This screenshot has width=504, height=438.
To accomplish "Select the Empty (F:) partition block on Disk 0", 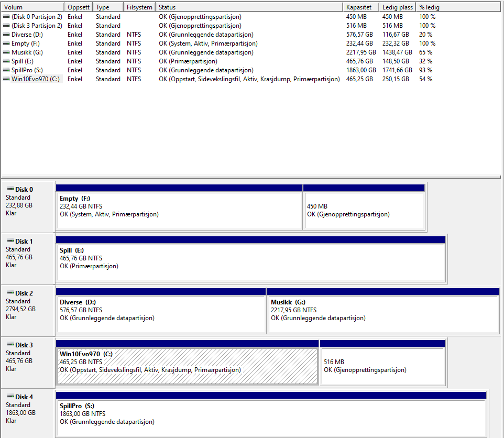I will point(179,207).
